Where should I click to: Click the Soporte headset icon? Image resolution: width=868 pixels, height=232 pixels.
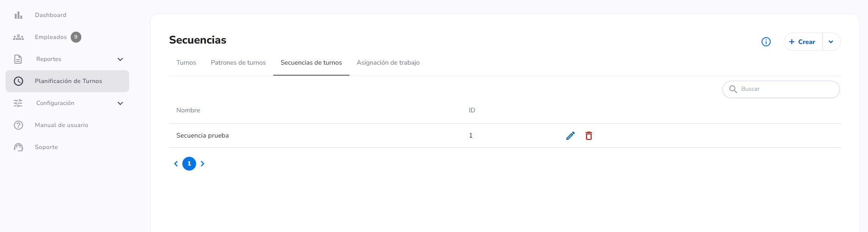point(18,147)
